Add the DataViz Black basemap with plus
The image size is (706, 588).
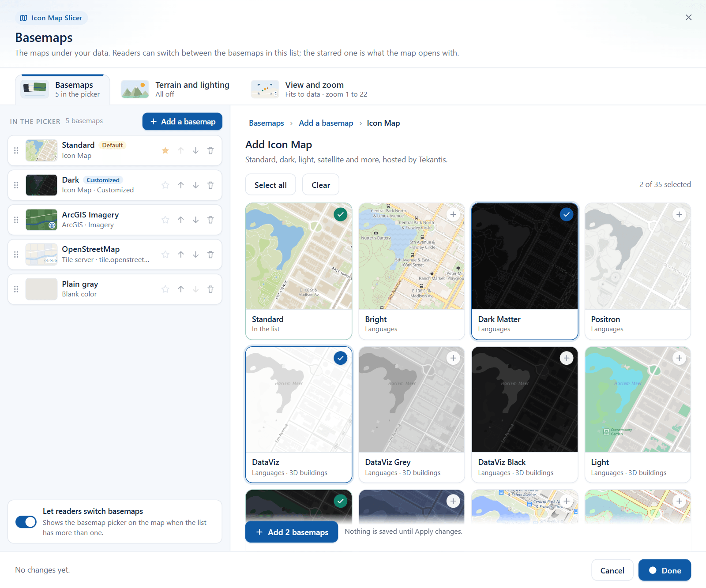click(x=567, y=358)
